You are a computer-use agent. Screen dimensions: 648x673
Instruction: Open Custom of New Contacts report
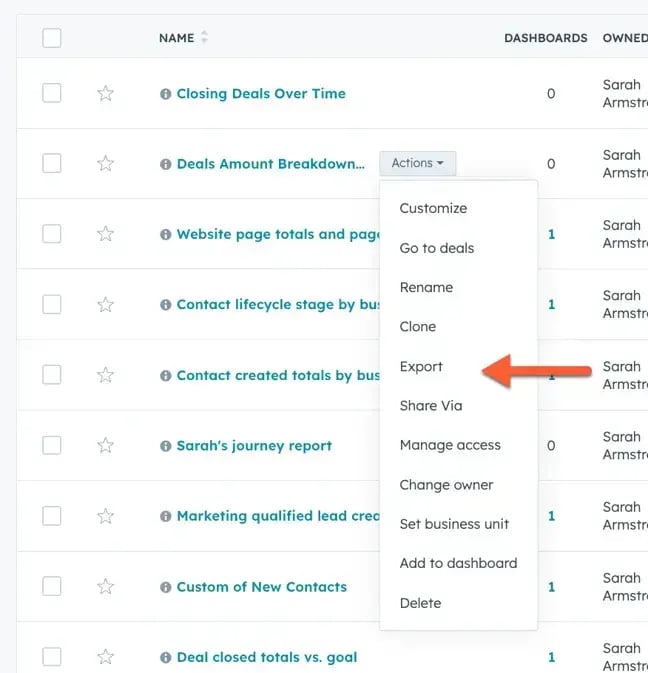click(x=261, y=587)
